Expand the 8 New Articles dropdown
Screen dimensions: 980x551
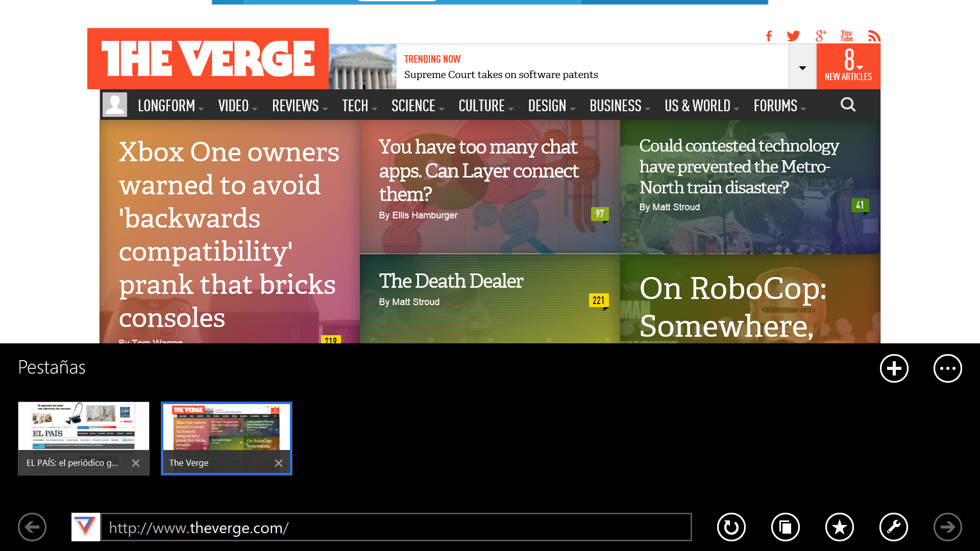tap(848, 66)
